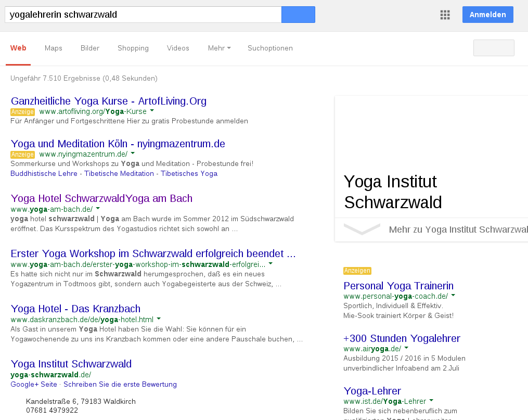
Task: Click the Yoga Institut Schwarzwald panel title
Action: (393, 192)
